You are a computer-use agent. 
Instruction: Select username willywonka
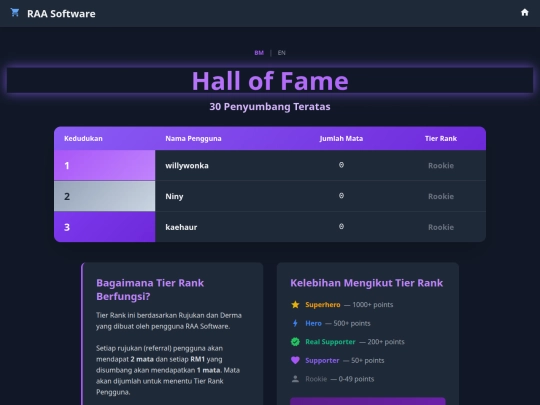[x=187, y=166]
